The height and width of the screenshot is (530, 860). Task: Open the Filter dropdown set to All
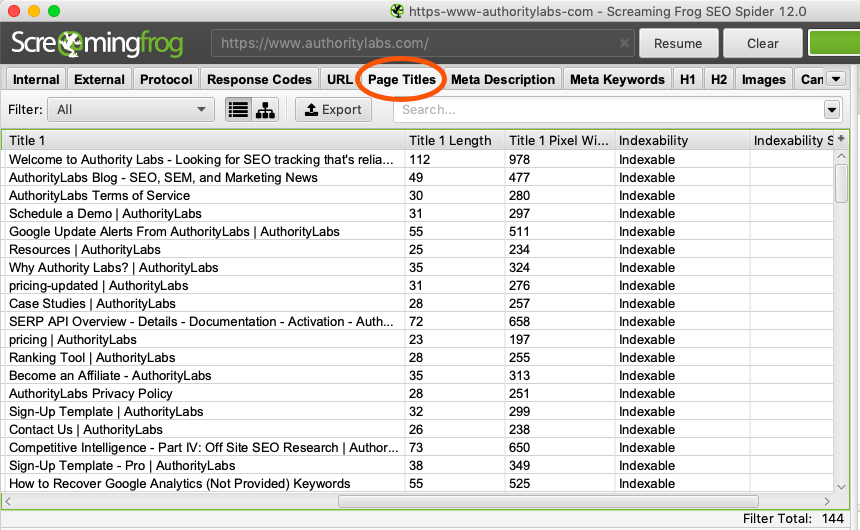tap(131, 110)
